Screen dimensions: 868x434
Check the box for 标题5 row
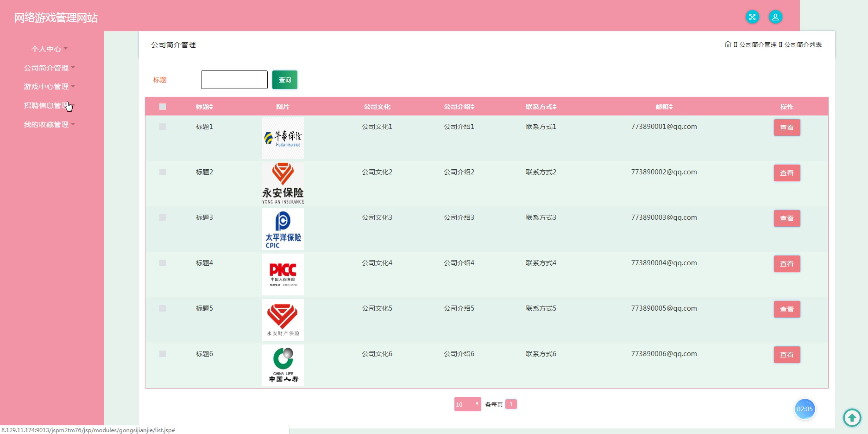pyautogui.click(x=163, y=308)
